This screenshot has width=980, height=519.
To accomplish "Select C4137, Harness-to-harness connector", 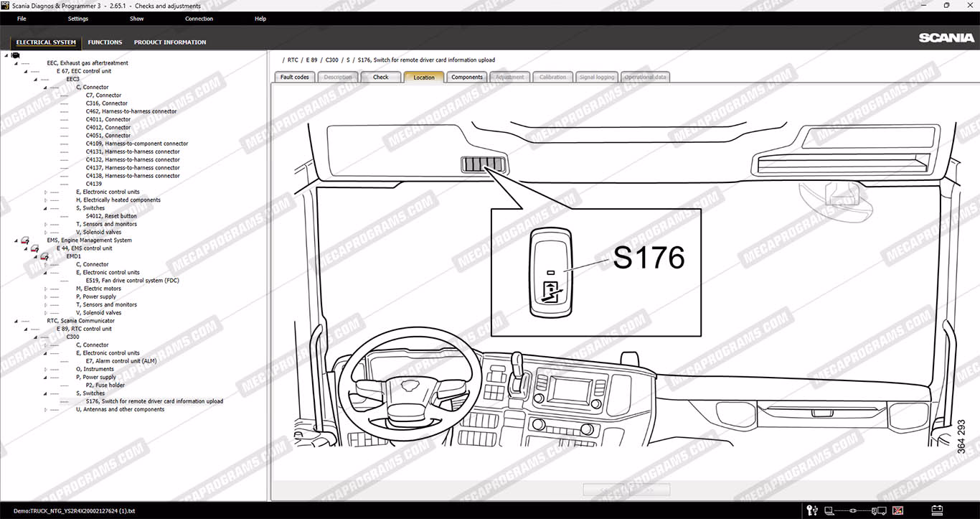I will (x=133, y=167).
